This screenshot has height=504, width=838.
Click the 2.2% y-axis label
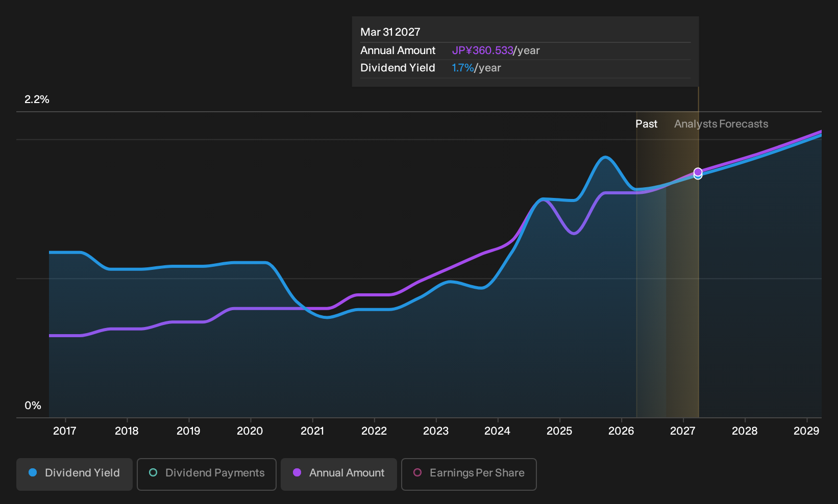click(x=37, y=99)
